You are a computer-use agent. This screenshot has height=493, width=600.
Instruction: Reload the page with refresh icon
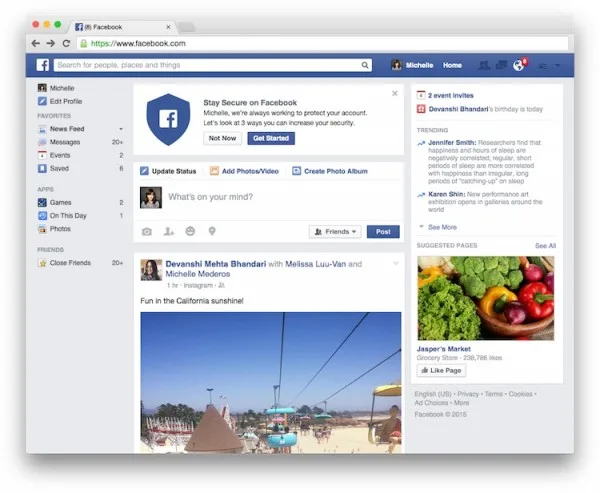[x=66, y=43]
